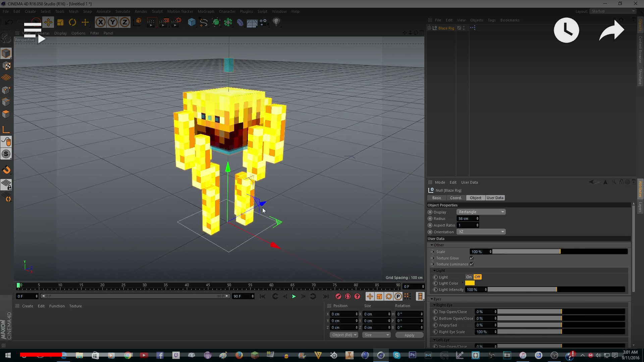Toggle Autokeying button

pyautogui.click(x=348, y=296)
